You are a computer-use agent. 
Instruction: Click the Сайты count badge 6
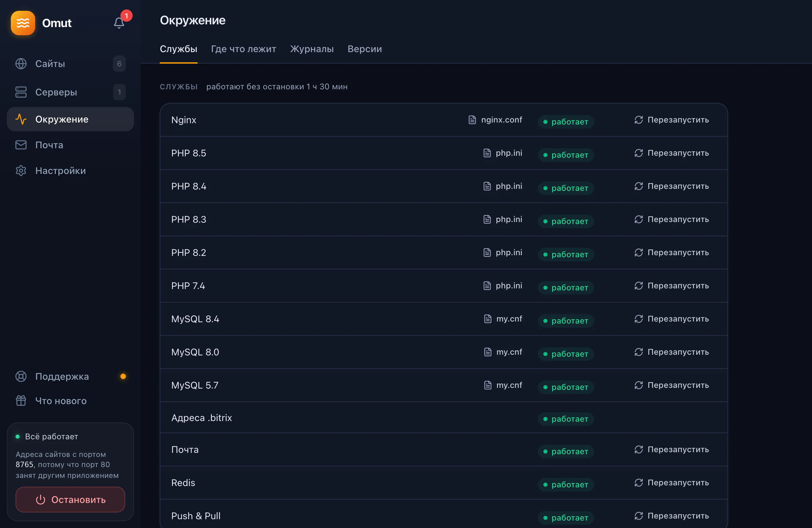click(x=119, y=64)
